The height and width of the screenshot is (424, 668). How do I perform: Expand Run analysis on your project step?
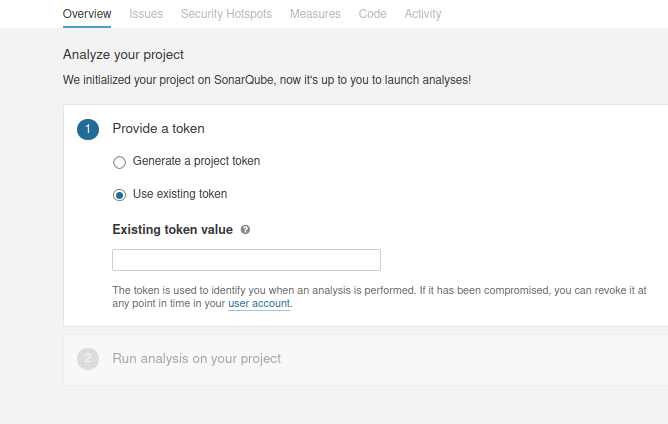pos(196,359)
